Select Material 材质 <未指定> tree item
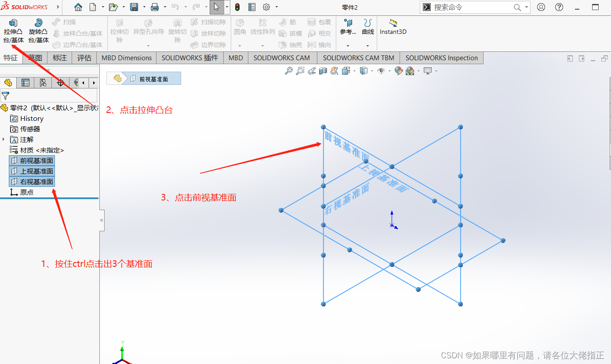 coord(37,150)
